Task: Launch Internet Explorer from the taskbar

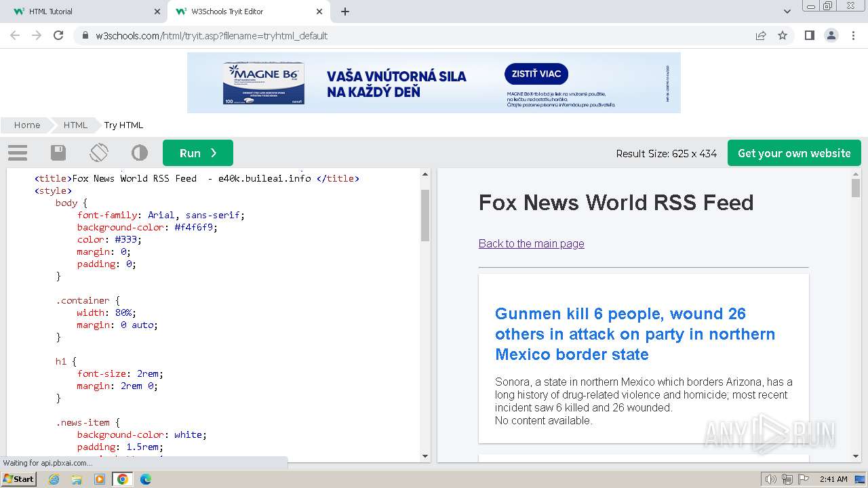Action: [x=54, y=479]
